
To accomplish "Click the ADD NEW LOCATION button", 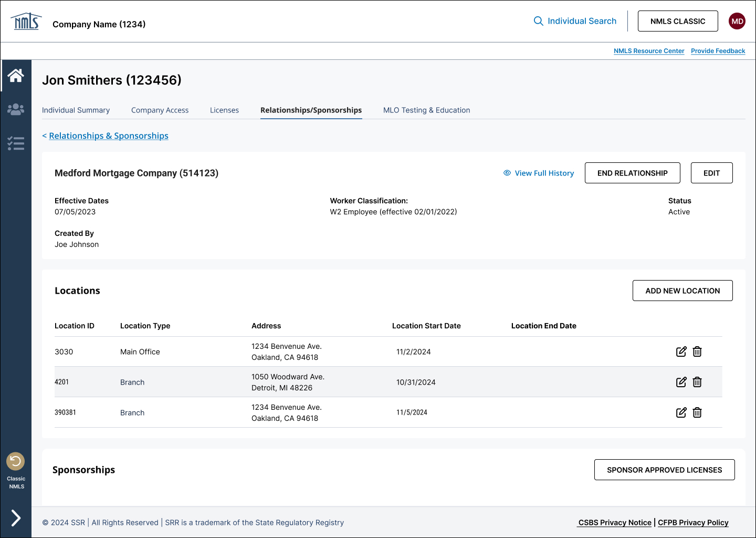I will tap(682, 291).
